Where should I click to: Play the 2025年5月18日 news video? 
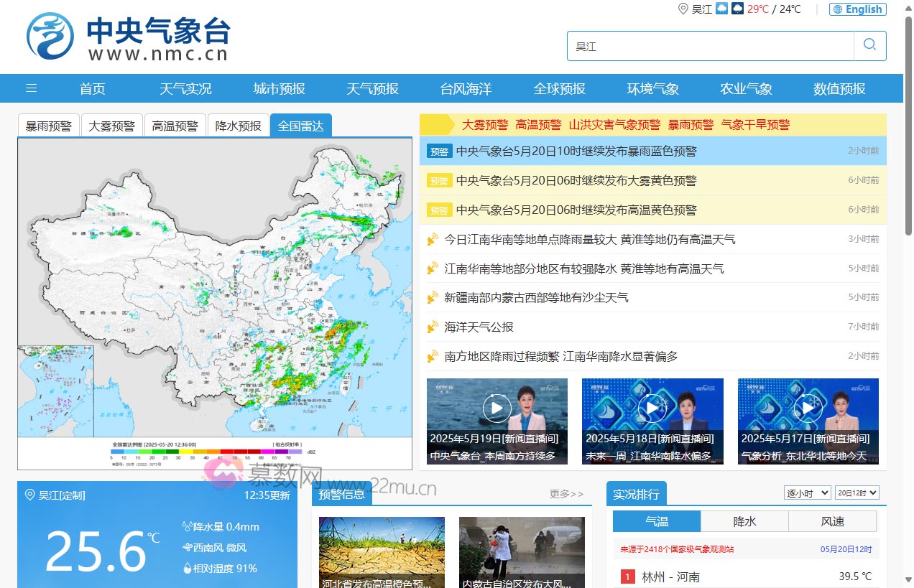[x=652, y=407]
